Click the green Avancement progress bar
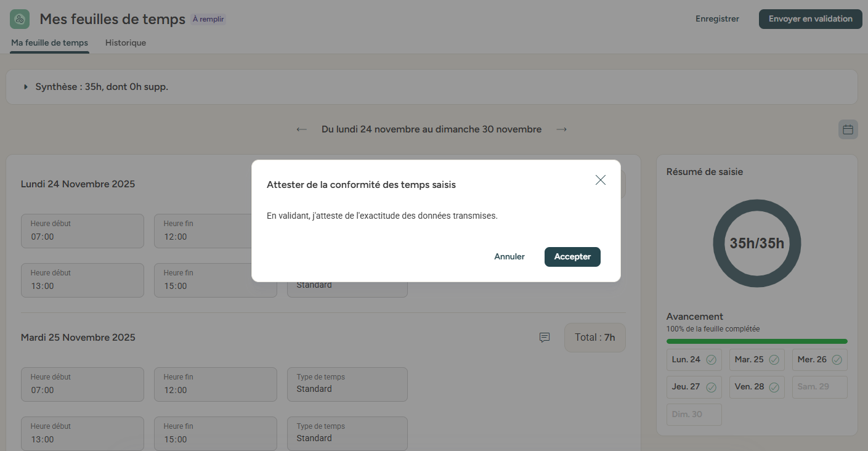868x451 pixels. [x=756, y=341]
